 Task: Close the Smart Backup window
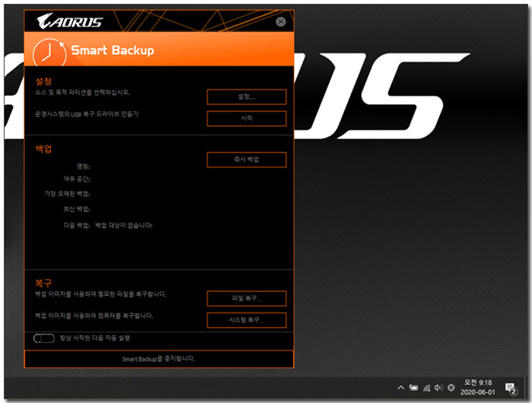point(280,22)
